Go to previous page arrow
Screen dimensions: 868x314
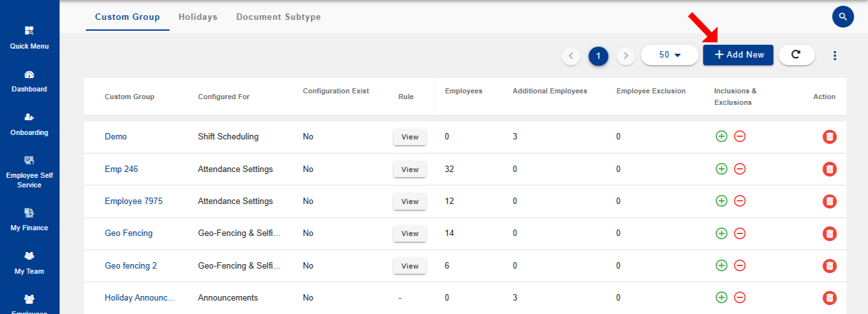click(x=571, y=56)
